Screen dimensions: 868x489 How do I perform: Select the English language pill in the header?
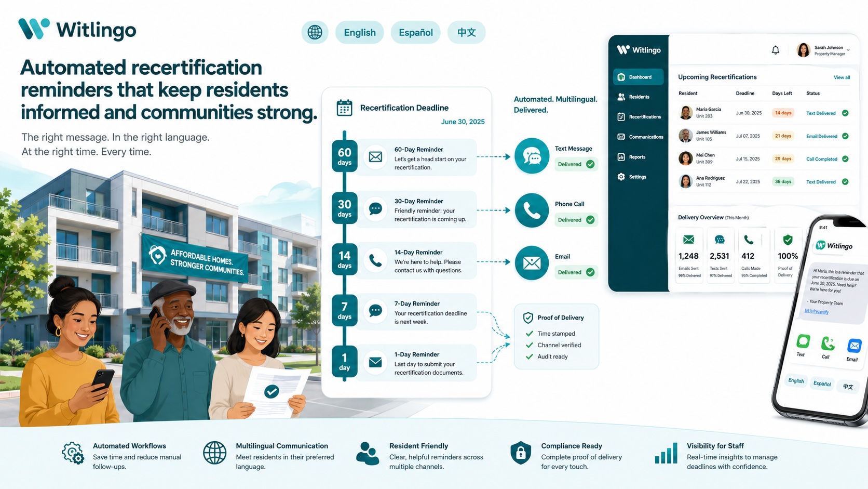tap(360, 32)
